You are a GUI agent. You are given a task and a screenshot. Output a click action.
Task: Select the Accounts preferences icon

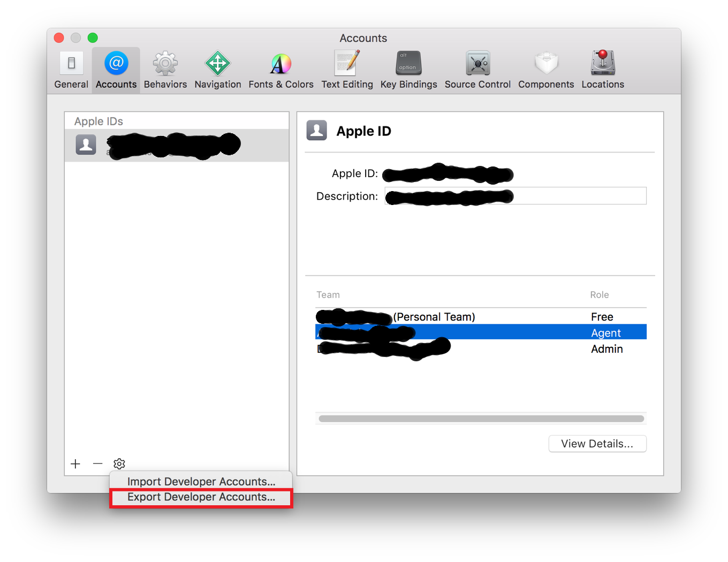(116, 70)
